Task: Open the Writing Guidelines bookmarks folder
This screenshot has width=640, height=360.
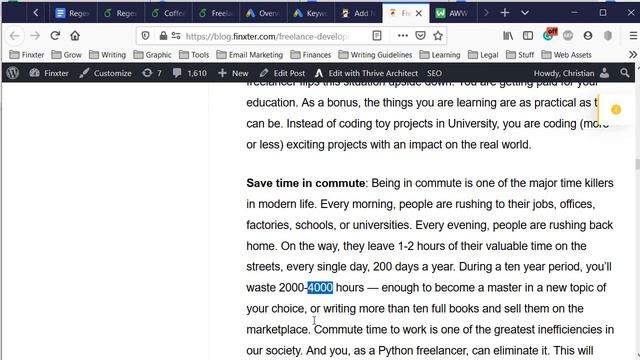Action: [375, 55]
